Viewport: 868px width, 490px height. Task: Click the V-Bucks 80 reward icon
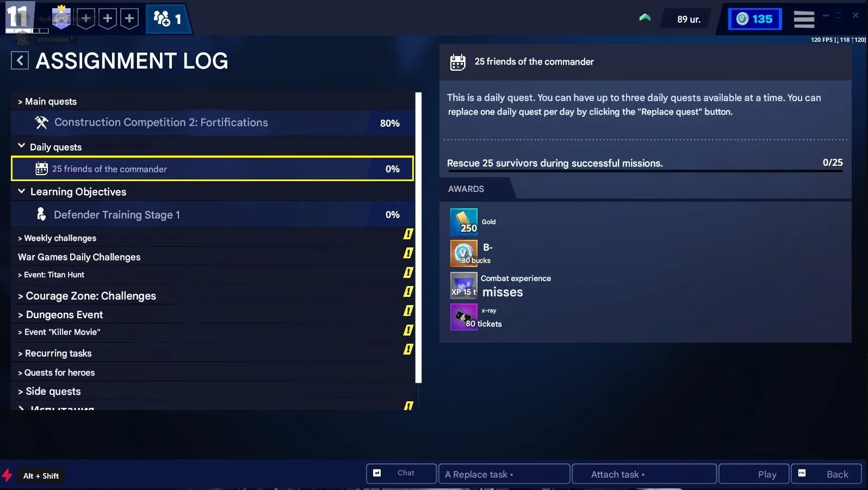pos(464,253)
